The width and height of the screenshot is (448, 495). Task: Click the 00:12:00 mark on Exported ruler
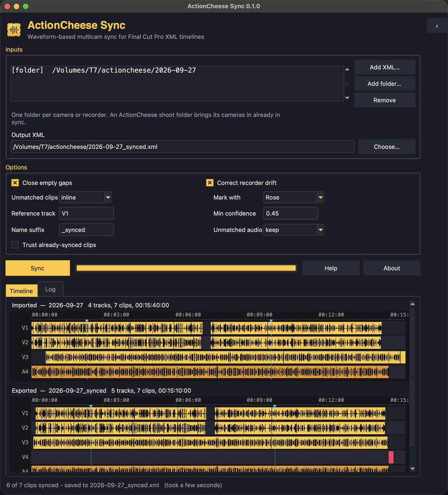(x=331, y=400)
